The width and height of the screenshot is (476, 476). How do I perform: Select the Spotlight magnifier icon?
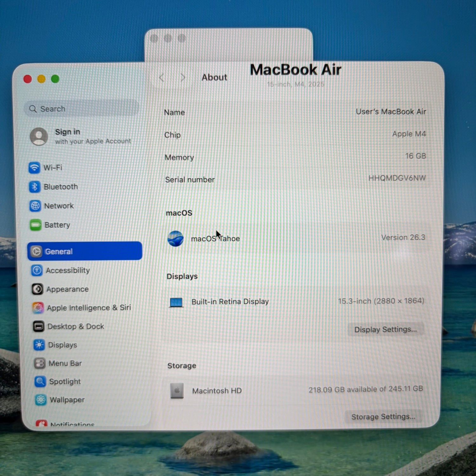(40, 381)
